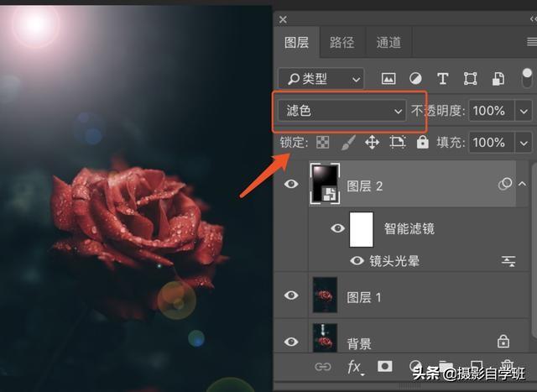Select the 图层 2 thumbnail
The width and height of the screenshot is (537, 392).
click(325, 183)
